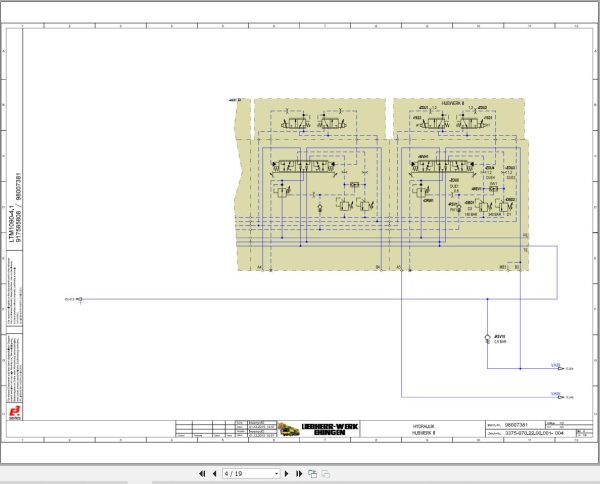Click the HUBWERK II heading above the schematic
Image resolution: width=600 pixels, height=484 pixels.
[453, 103]
